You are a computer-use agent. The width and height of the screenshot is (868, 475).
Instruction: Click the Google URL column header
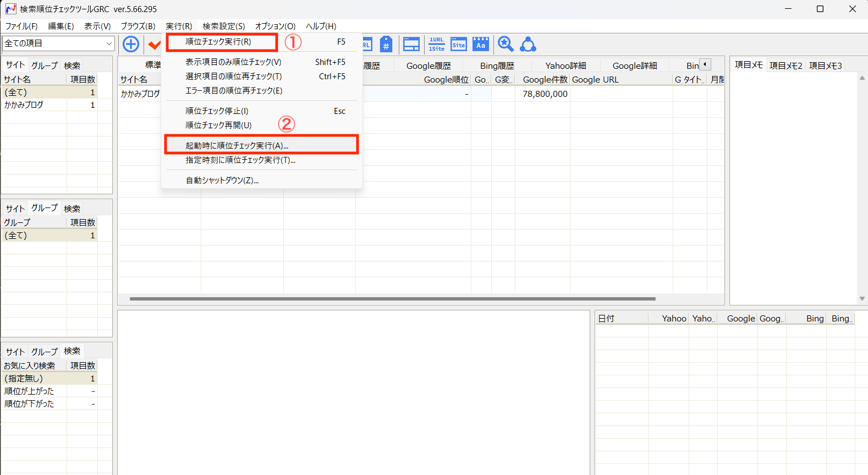(x=622, y=79)
